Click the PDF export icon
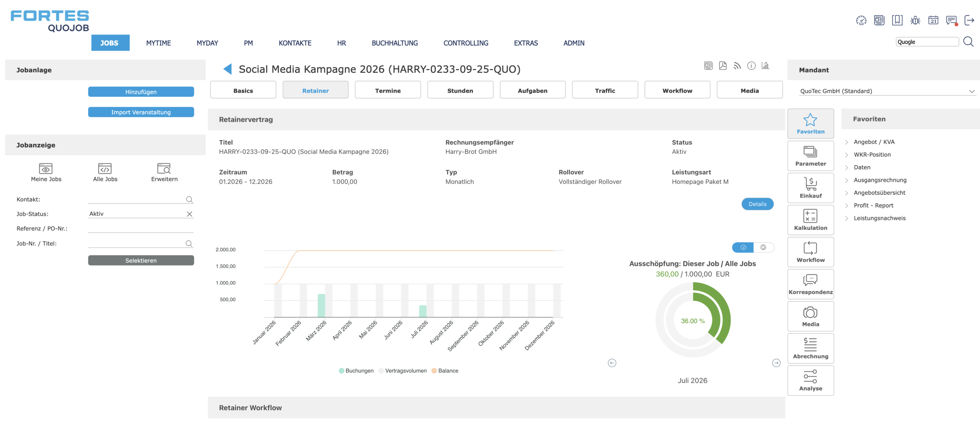Viewport: 980px width, 425px height. coord(723,66)
